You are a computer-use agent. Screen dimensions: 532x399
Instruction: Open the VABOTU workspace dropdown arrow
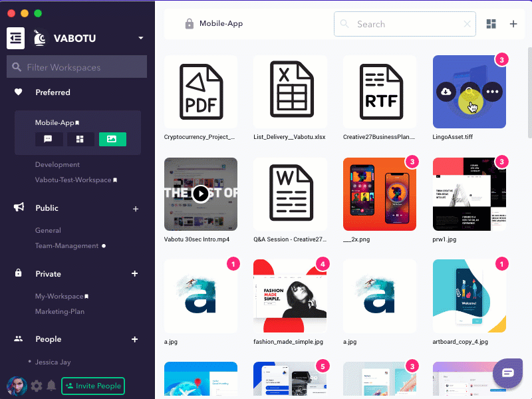(141, 38)
